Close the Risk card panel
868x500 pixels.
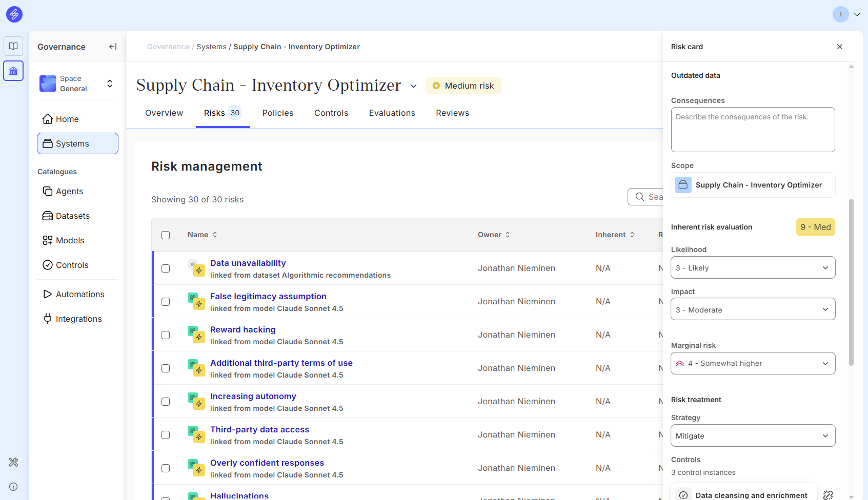click(840, 47)
